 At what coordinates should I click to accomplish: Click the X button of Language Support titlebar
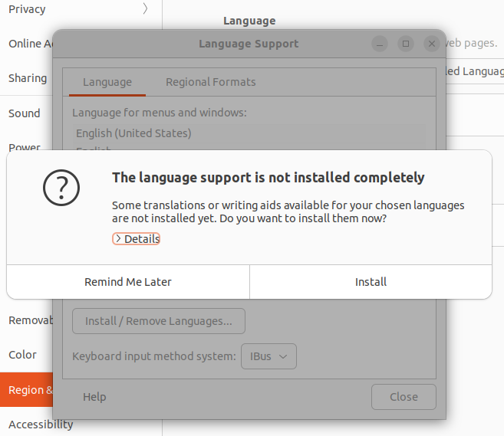(432, 44)
